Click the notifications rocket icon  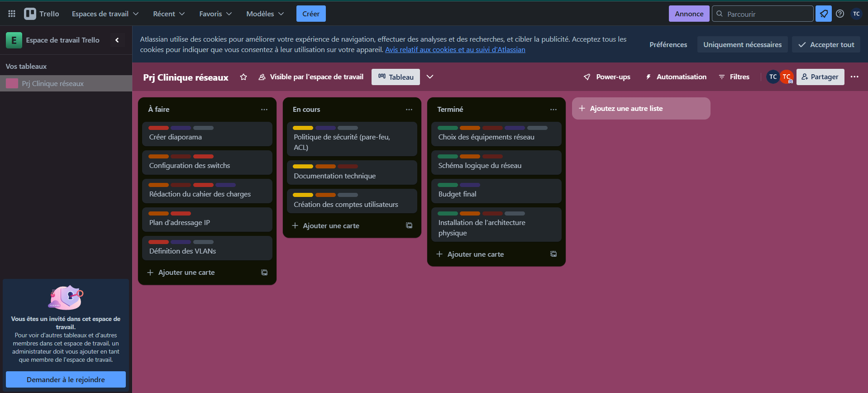824,14
